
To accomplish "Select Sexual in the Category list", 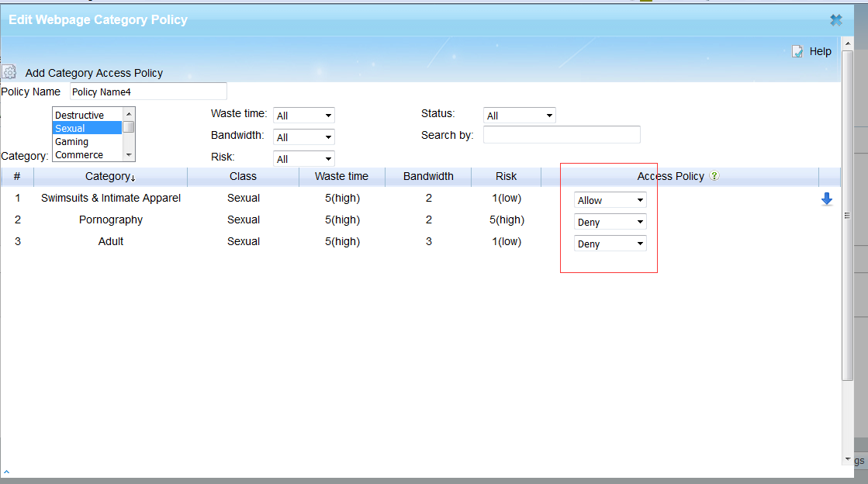I will [87, 128].
